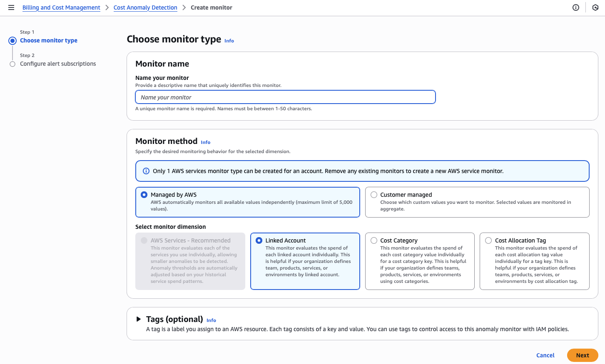Click the Name your monitor field

(285, 97)
